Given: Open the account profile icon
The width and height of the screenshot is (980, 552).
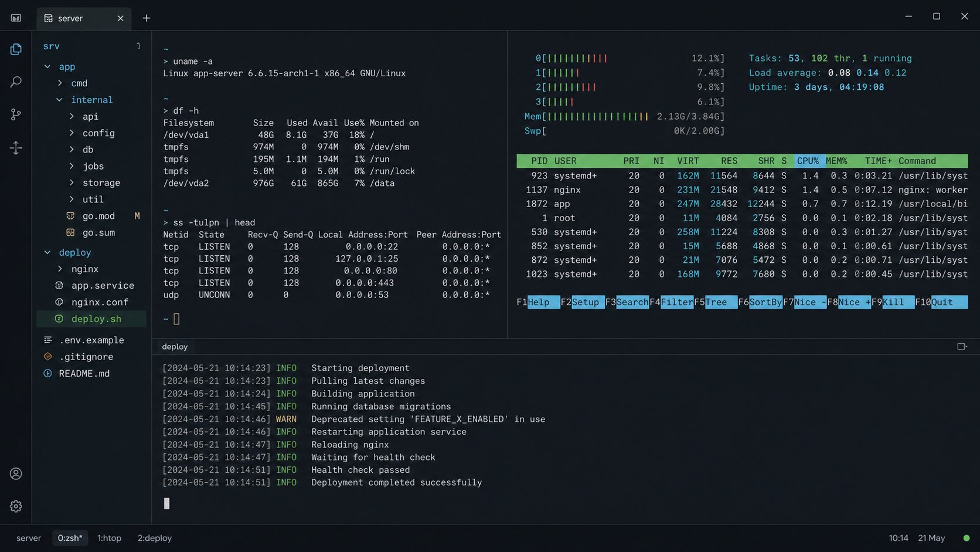Looking at the screenshot, I should click(16, 473).
